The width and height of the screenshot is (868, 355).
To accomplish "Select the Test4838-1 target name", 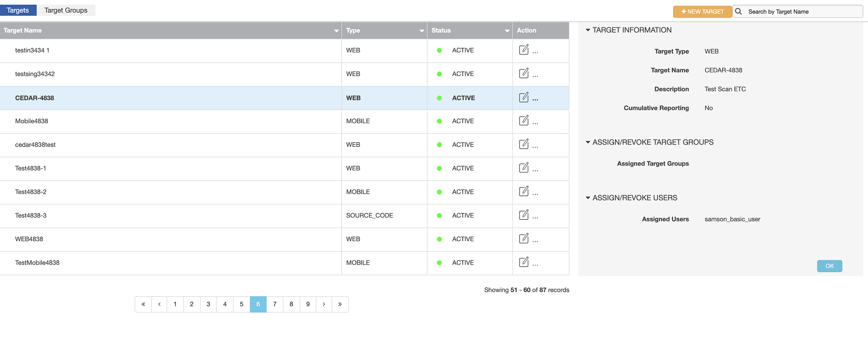I will tap(31, 168).
